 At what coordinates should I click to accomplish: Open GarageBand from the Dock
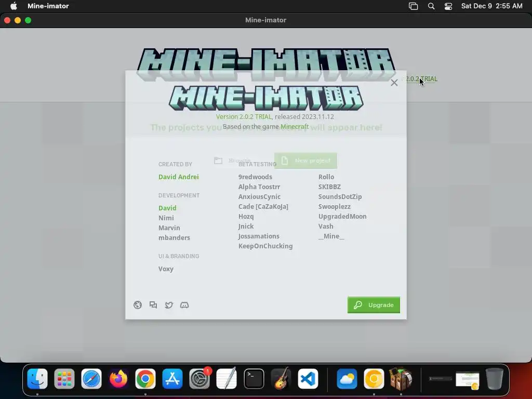click(281, 378)
